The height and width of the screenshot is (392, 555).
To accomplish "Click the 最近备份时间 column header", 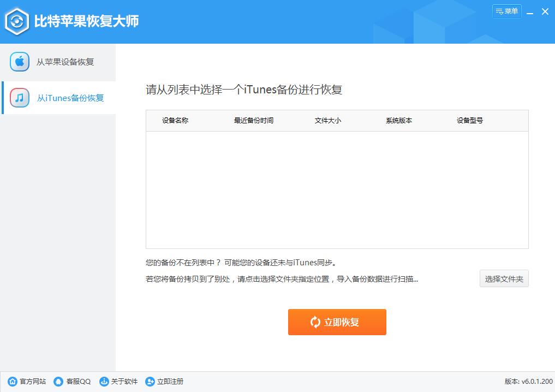I will click(x=254, y=120).
